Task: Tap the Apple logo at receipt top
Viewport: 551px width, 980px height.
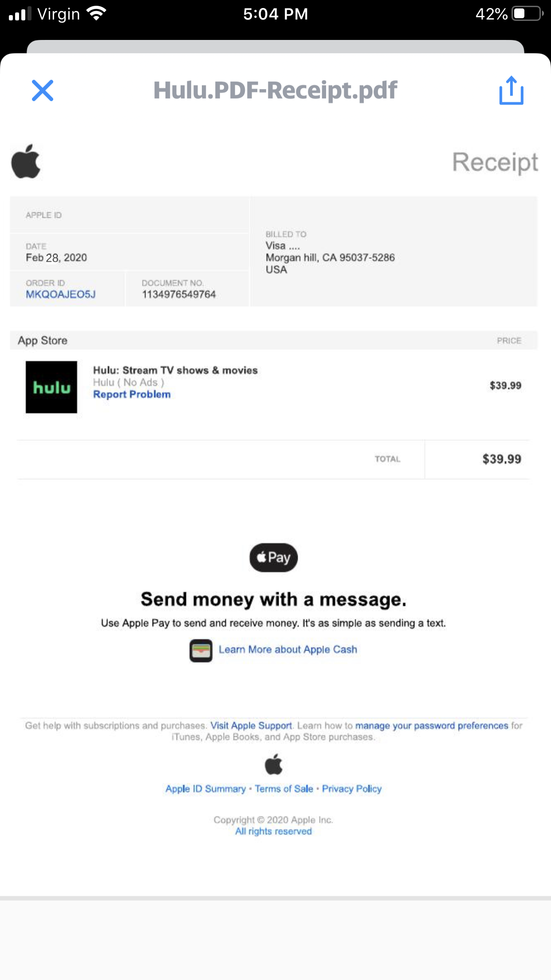Action: pos(26,162)
